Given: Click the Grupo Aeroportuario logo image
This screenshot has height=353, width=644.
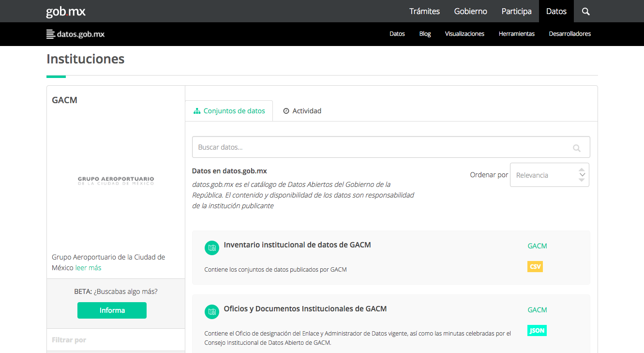Looking at the screenshot, I should tap(116, 181).
